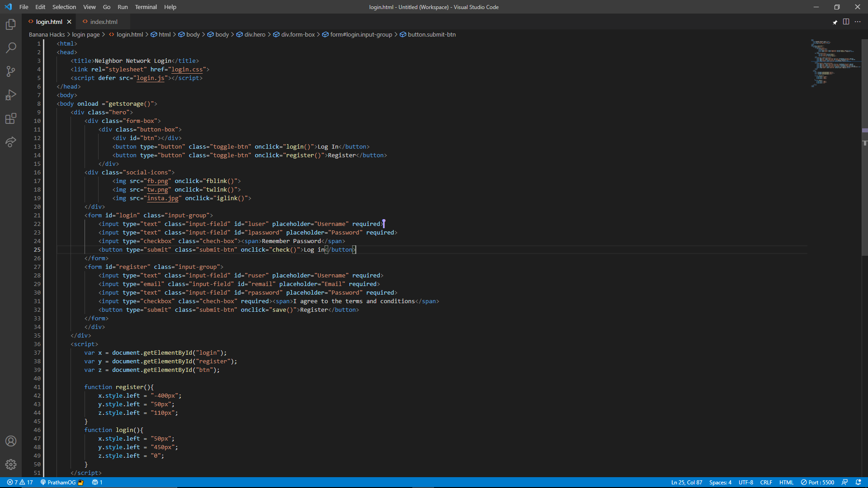The image size is (868, 488).
Task: Open the Terminal menu
Action: [x=146, y=7]
